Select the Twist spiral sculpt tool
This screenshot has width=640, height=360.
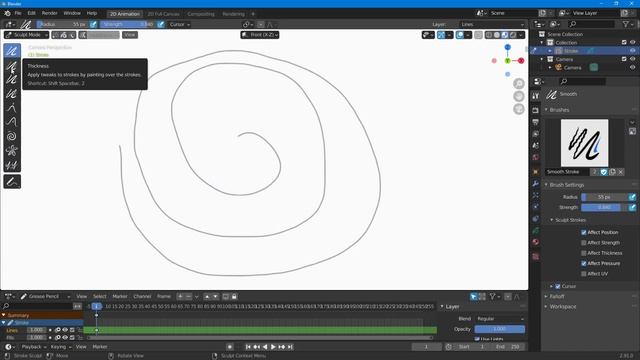click(12, 136)
